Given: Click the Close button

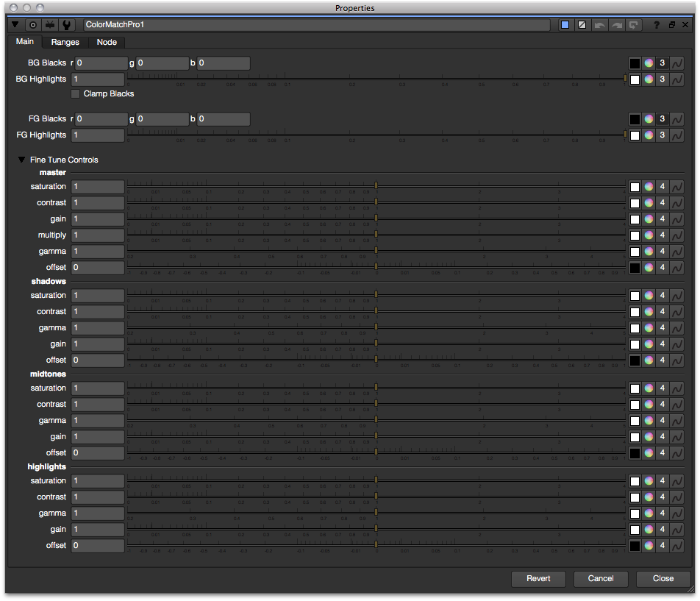Looking at the screenshot, I should [663, 578].
